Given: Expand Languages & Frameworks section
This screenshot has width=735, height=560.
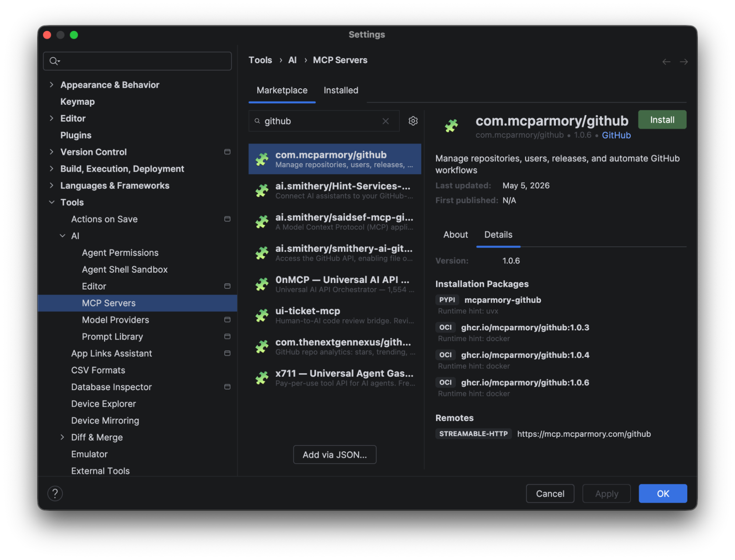Looking at the screenshot, I should pos(51,185).
